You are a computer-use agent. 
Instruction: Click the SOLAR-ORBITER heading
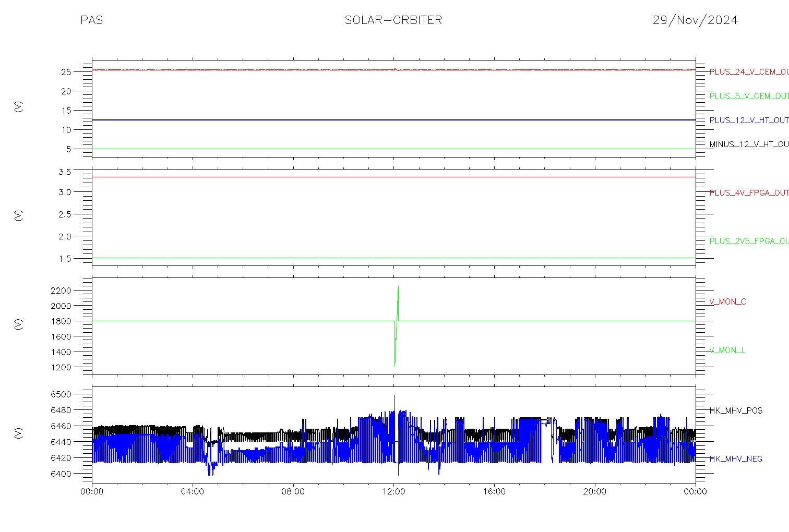coord(393,20)
